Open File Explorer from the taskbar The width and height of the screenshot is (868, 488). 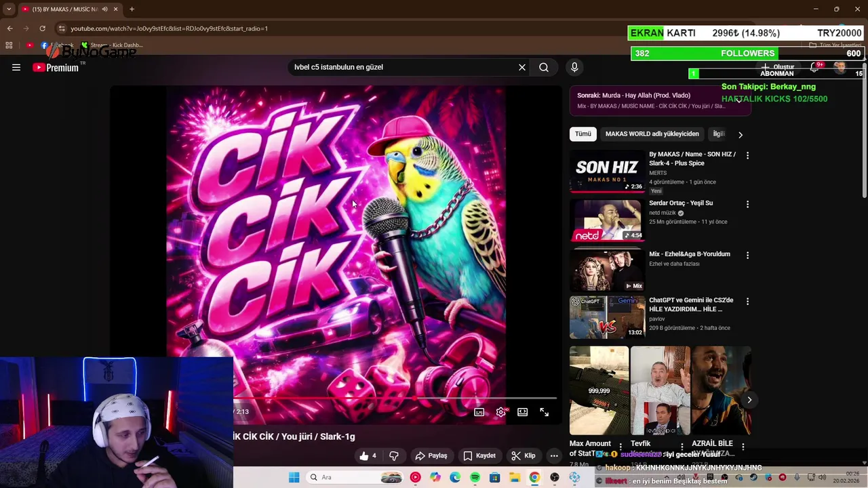pos(515,477)
